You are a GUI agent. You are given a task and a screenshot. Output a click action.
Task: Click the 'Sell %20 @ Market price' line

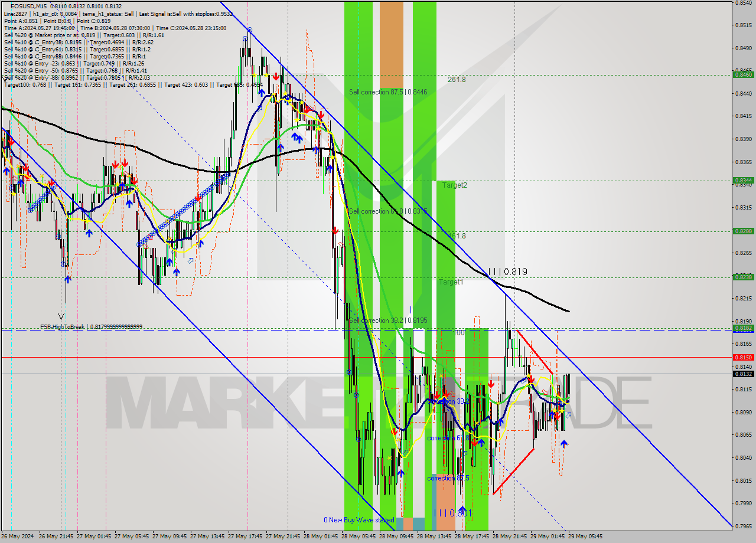pos(84,35)
